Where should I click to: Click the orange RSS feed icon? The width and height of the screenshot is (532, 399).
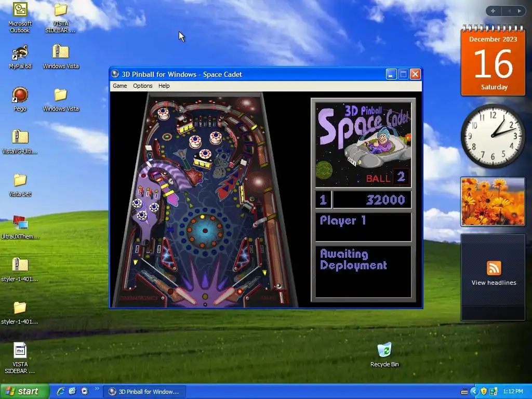(494, 268)
